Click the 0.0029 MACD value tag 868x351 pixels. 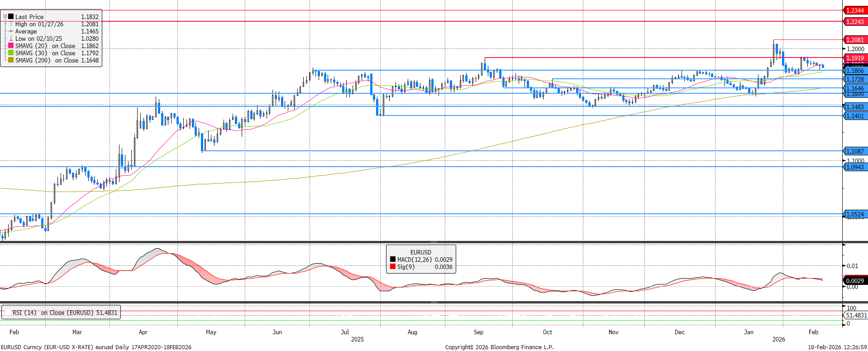point(854,281)
